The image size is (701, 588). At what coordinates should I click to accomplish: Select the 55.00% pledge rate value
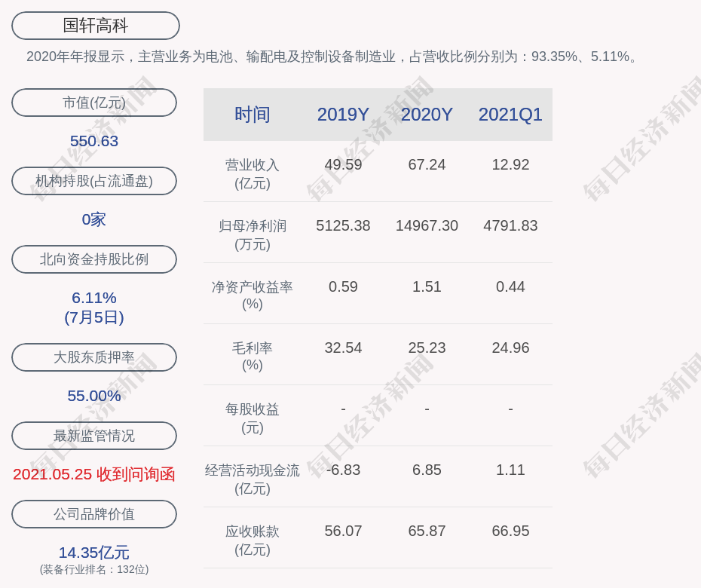(x=94, y=396)
